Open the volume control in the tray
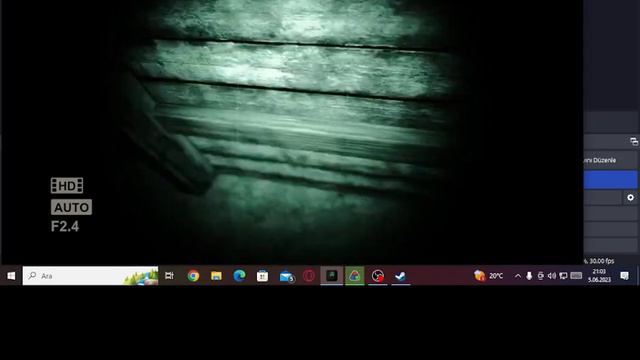This screenshot has height=360, width=640. pos(552,276)
